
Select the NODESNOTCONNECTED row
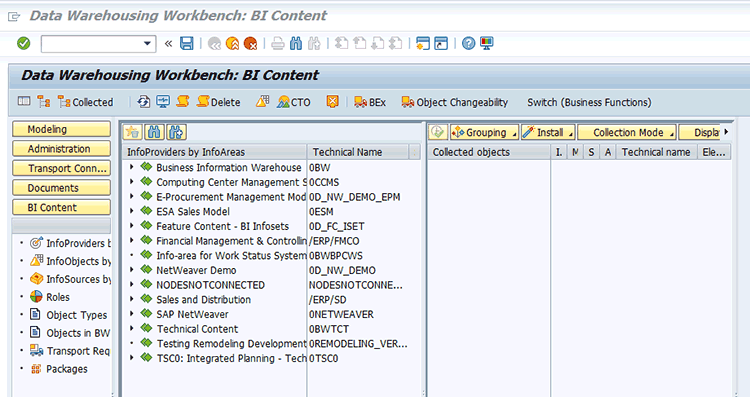point(210,285)
